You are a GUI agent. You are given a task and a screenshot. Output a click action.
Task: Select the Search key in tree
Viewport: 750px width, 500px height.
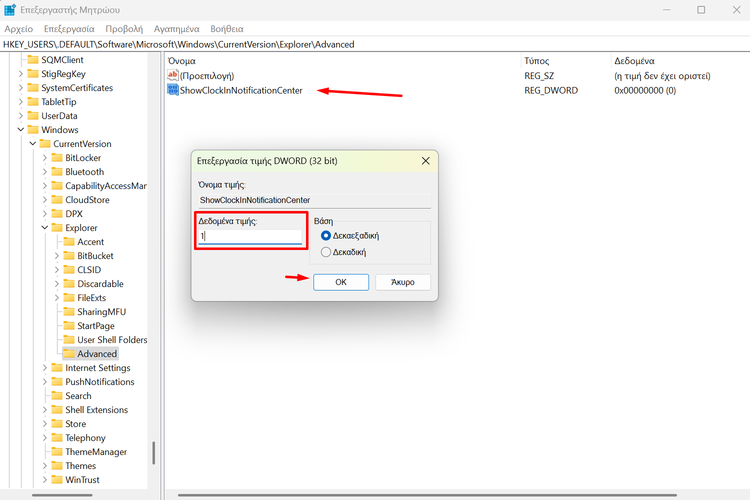[78, 396]
